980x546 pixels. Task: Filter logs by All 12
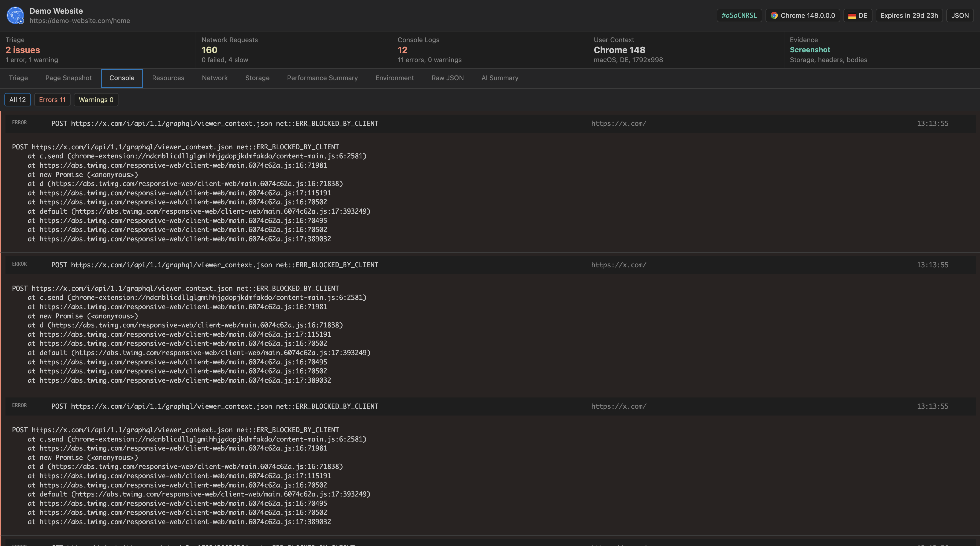[x=18, y=100]
